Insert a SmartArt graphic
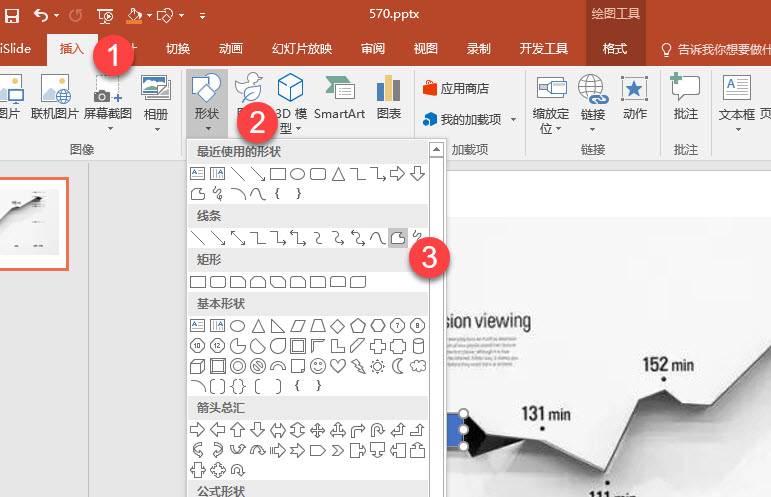The height and width of the screenshot is (497, 771). pyautogui.click(x=339, y=97)
